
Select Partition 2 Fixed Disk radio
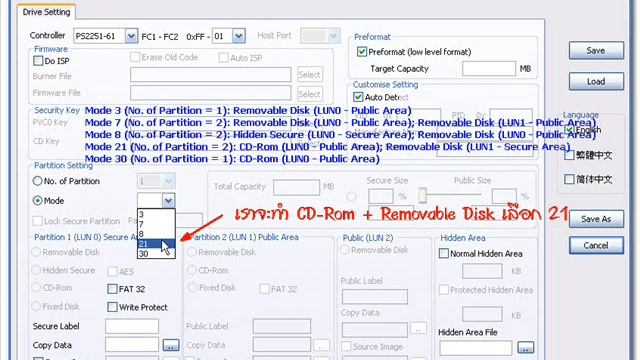tap(192, 287)
